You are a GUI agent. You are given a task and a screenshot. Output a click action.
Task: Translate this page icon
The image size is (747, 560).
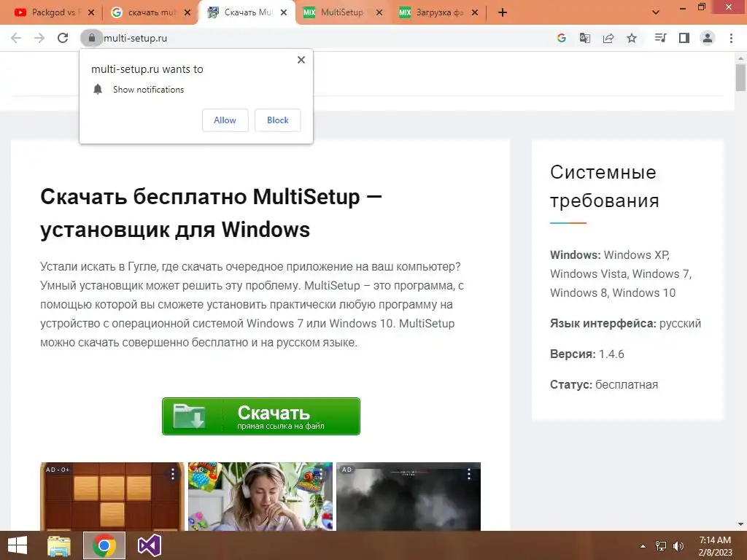point(584,38)
